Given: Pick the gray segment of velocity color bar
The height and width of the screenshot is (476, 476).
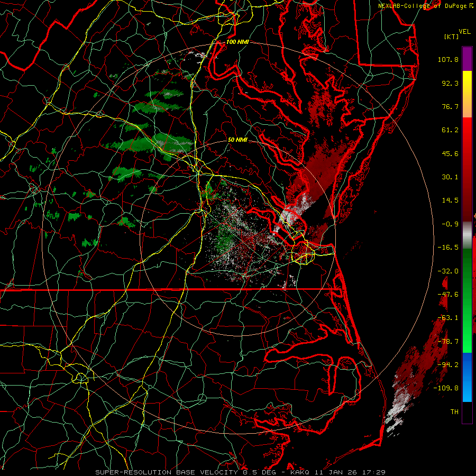Looking at the screenshot, I should pyautogui.click(x=467, y=235).
